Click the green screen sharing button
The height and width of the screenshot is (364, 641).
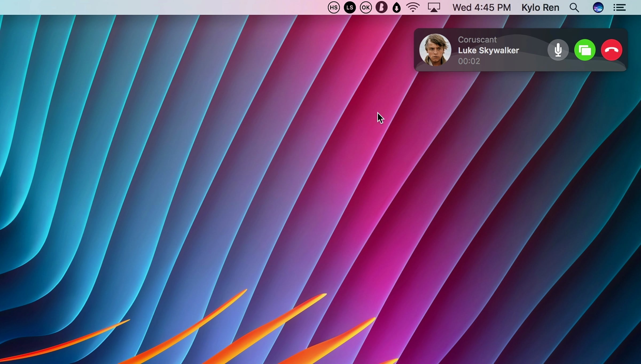point(585,50)
